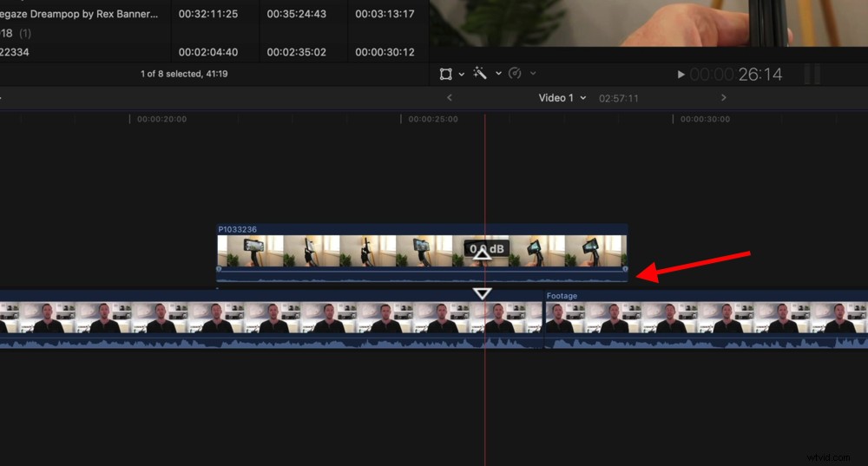
Task: Select the P1033236 clip in the timeline
Action: [x=422, y=251]
